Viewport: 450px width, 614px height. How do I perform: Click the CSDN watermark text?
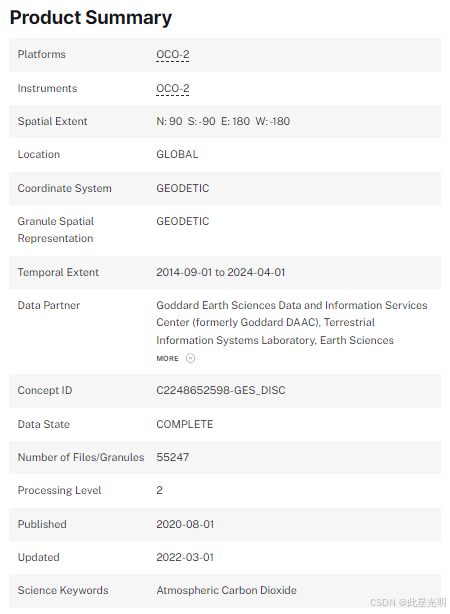[x=408, y=602]
